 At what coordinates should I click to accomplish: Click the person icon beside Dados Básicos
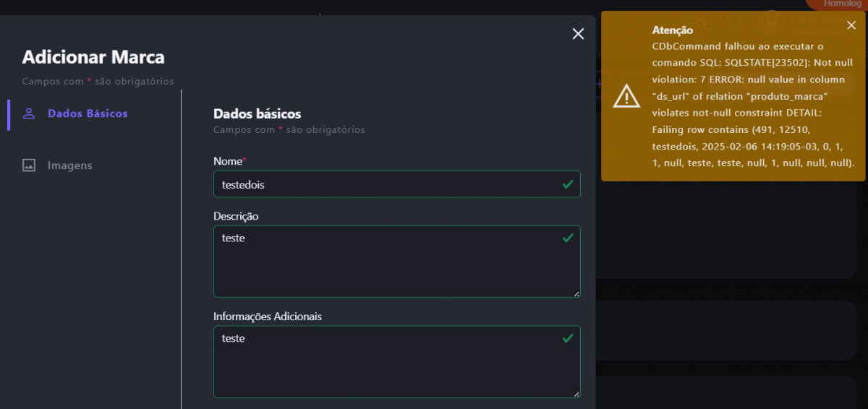pos(29,113)
